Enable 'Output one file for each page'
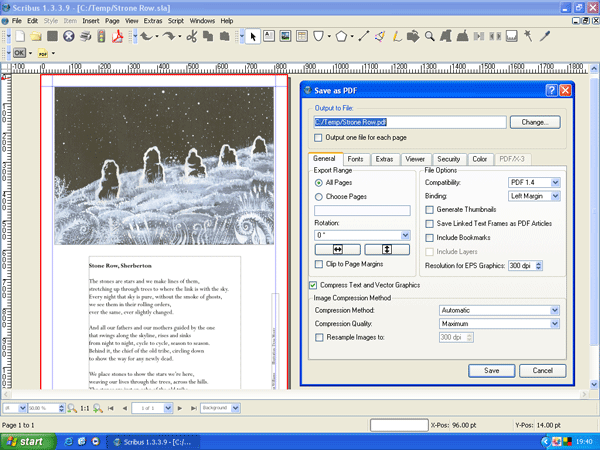 coord(319,137)
